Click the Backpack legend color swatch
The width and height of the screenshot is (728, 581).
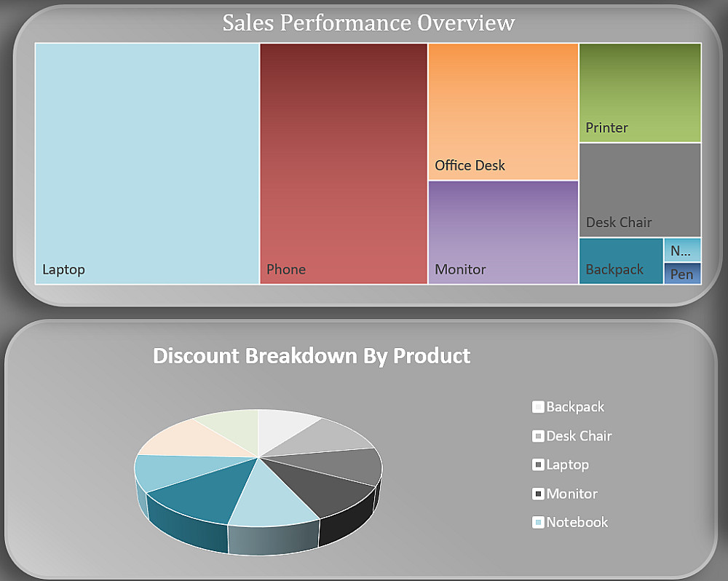coord(539,407)
